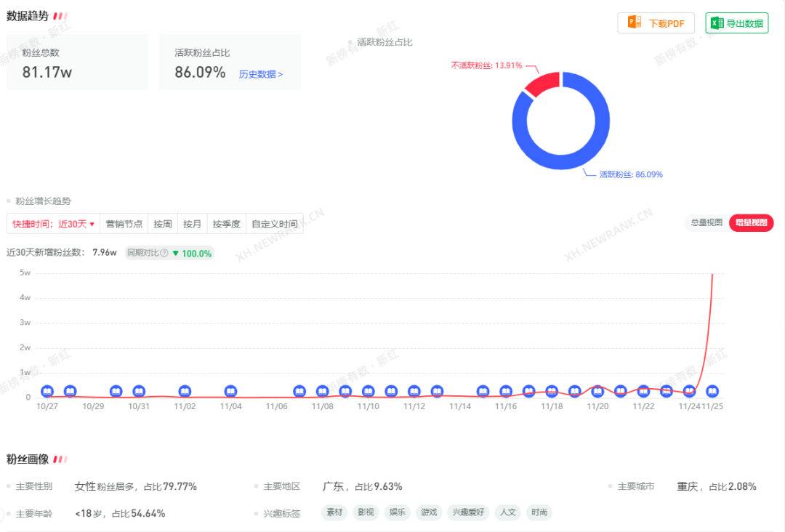Select the 营销节点 tab
This screenshot has width=785, height=532.
pos(124,224)
